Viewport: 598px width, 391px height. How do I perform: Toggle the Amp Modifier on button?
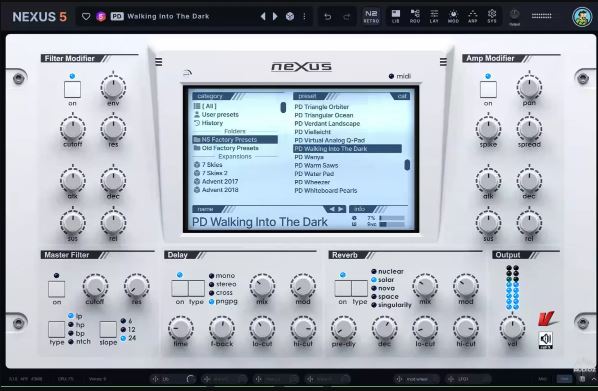tap(488, 90)
